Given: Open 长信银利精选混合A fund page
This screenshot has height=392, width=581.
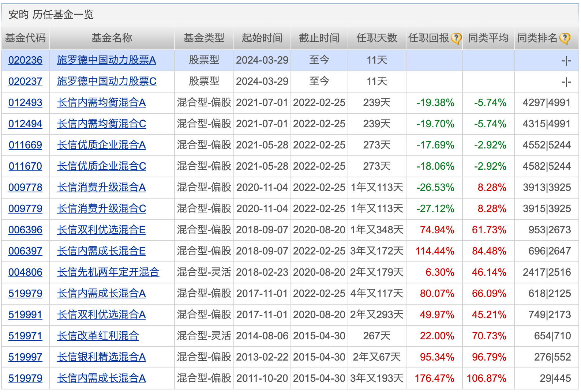Looking at the screenshot, I should pos(101,357).
